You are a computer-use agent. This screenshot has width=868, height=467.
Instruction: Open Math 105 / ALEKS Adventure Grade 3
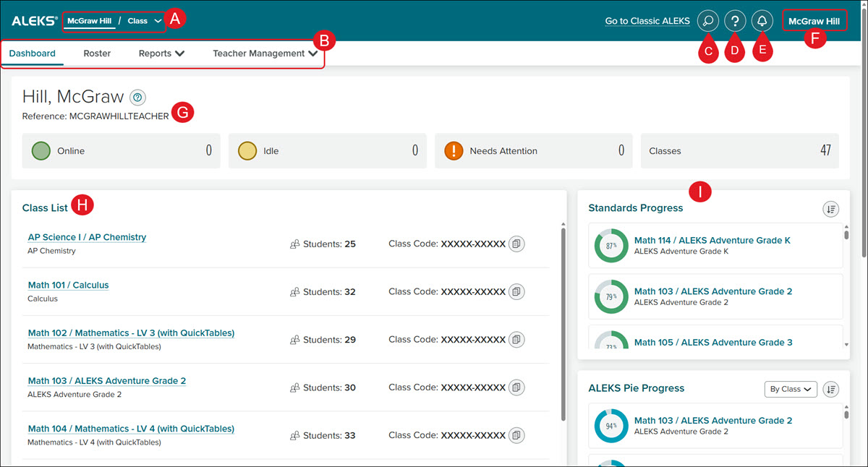[713, 342]
